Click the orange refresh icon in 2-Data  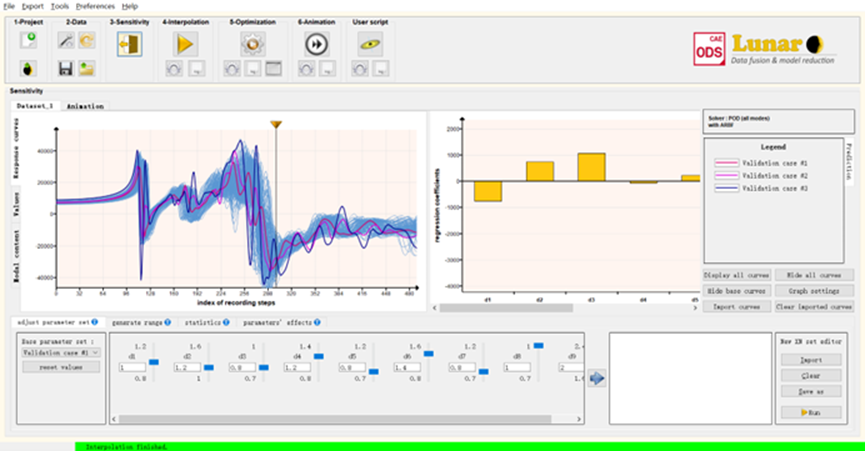pyautogui.click(x=87, y=40)
